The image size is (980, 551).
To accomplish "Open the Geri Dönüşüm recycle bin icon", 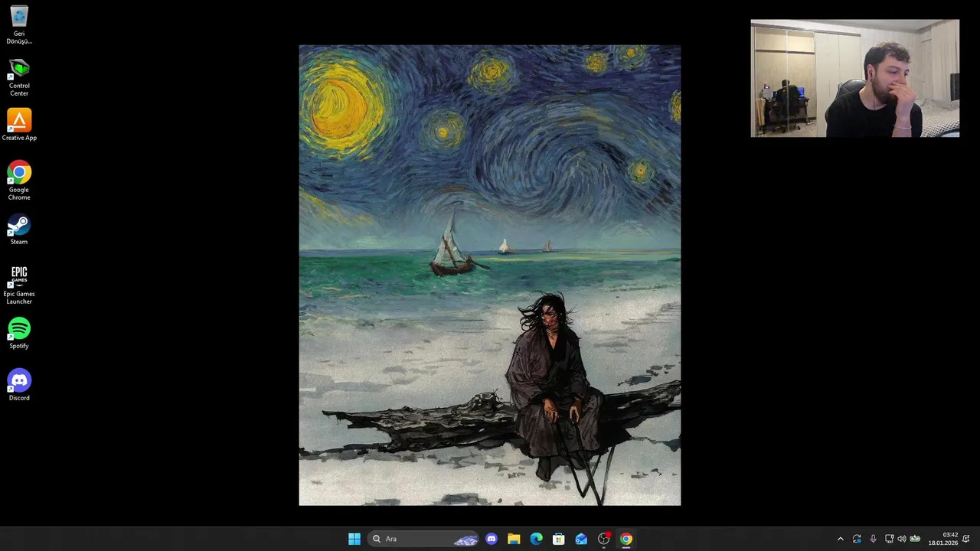I will [x=19, y=25].
